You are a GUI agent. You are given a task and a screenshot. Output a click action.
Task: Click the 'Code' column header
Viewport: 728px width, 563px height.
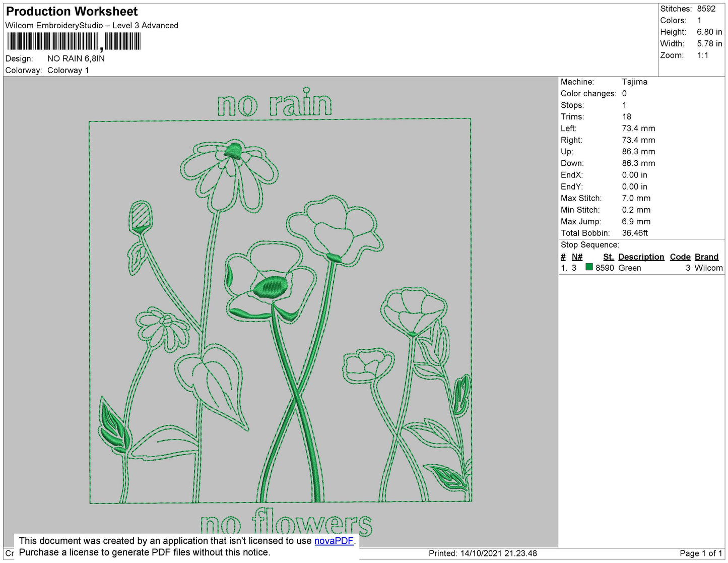[x=680, y=257]
